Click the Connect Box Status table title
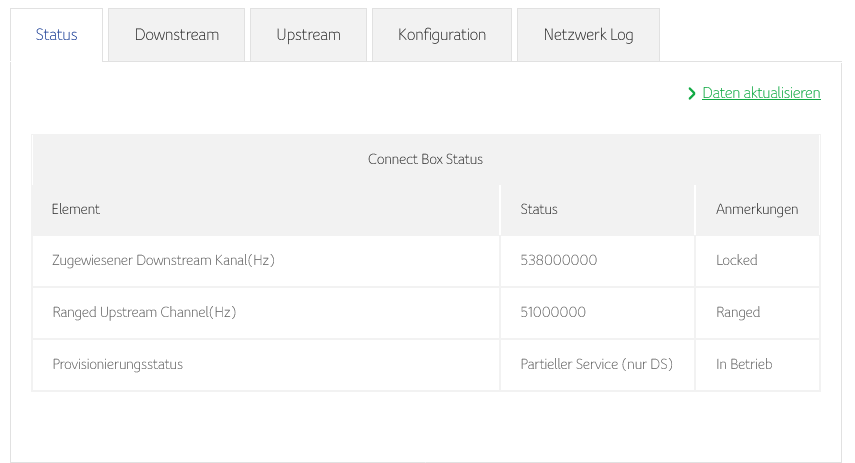 coord(425,159)
